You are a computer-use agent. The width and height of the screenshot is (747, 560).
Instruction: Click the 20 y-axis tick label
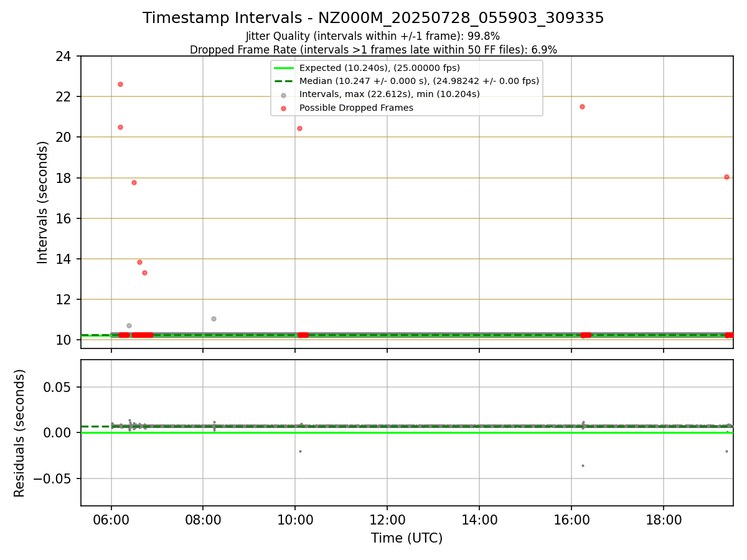click(x=63, y=137)
